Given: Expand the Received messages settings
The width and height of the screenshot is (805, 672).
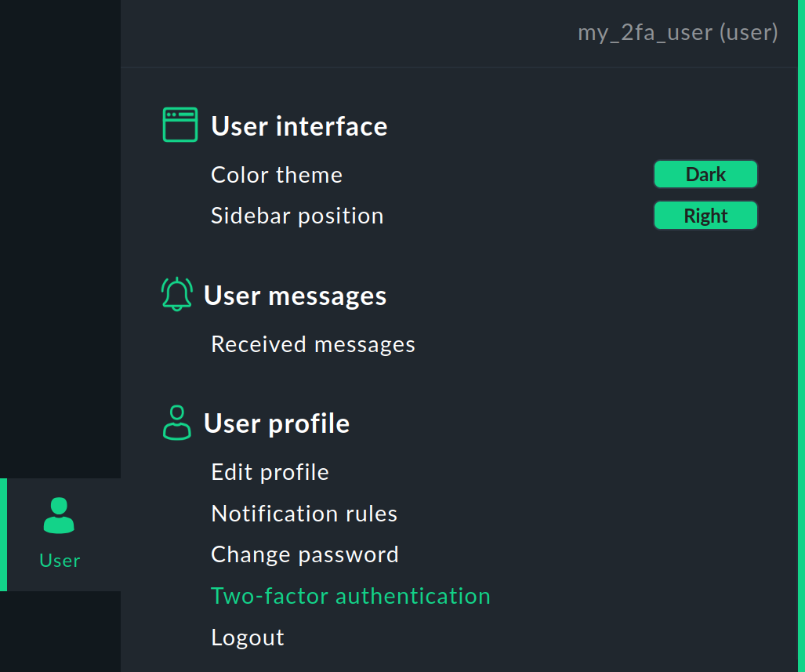Looking at the screenshot, I should pyautogui.click(x=313, y=343).
